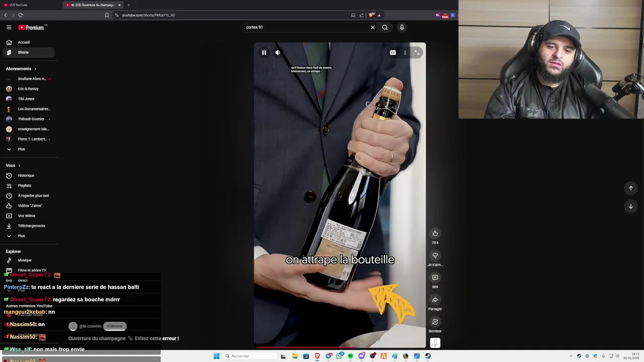Viewport: 644px width, 362px height.
Task: Reload the page with refresh icon
Action: (x=21, y=15)
